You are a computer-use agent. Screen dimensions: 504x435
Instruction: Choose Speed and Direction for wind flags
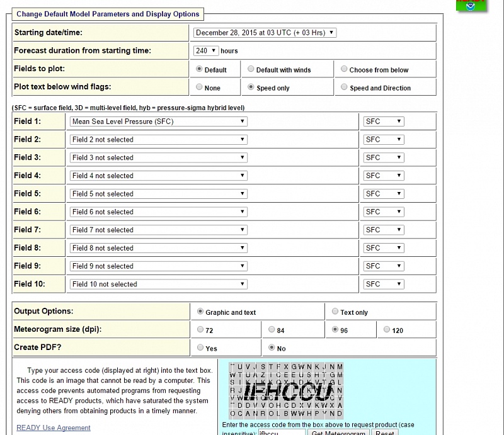click(x=344, y=87)
